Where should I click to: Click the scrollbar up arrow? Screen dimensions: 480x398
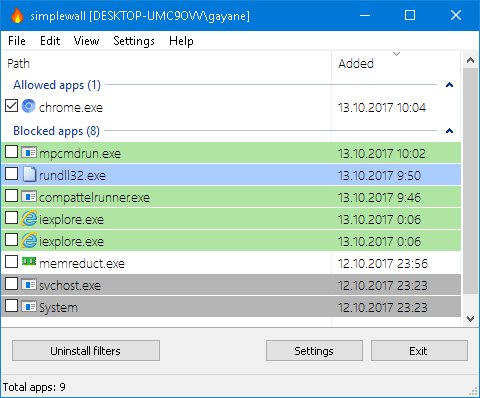(x=470, y=60)
